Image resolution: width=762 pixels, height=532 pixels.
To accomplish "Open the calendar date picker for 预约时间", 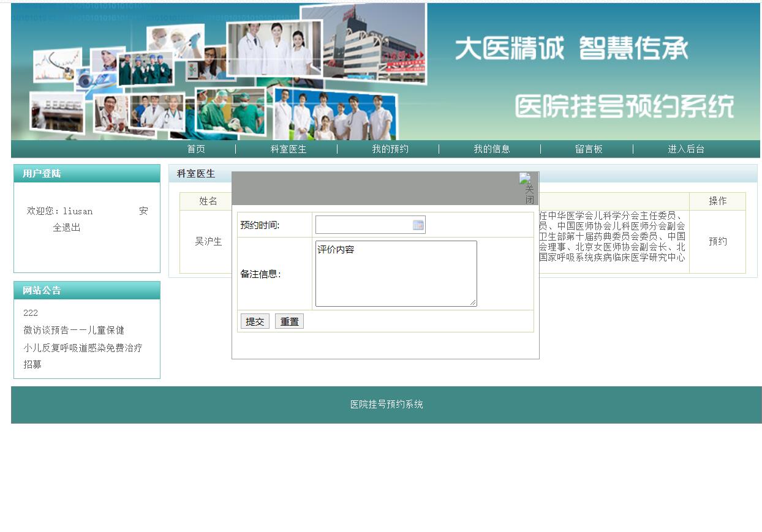I will 418,225.
